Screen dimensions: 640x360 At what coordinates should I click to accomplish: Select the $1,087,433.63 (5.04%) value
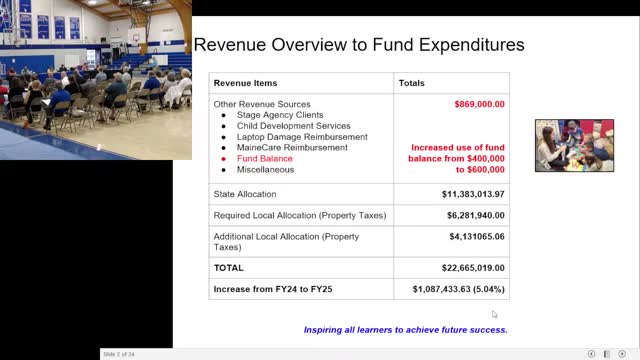tap(459, 289)
